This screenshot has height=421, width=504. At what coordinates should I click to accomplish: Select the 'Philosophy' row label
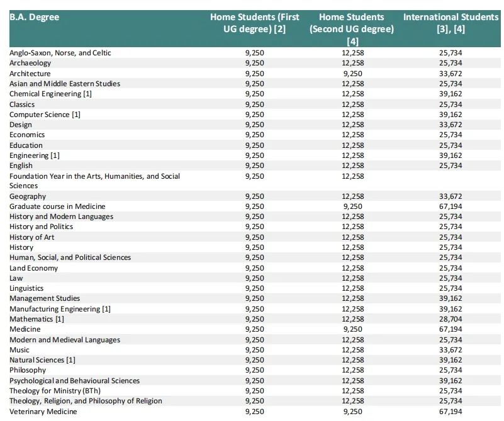click(x=28, y=370)
